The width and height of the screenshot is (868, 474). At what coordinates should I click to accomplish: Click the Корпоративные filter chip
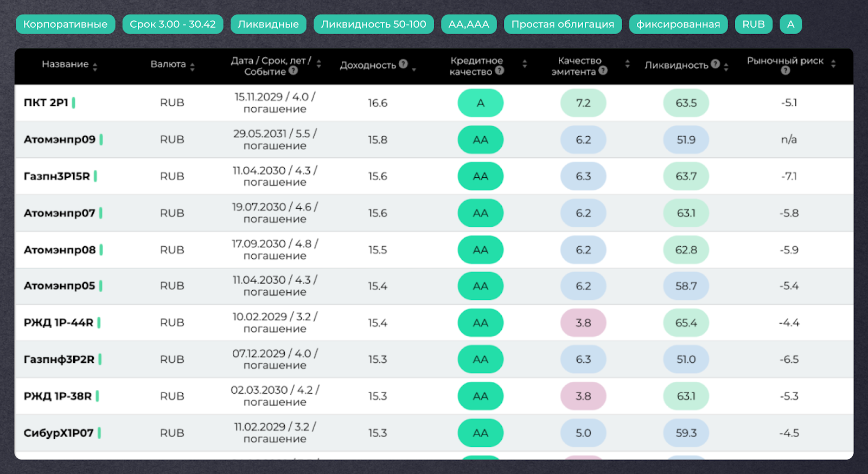point(66,24)
